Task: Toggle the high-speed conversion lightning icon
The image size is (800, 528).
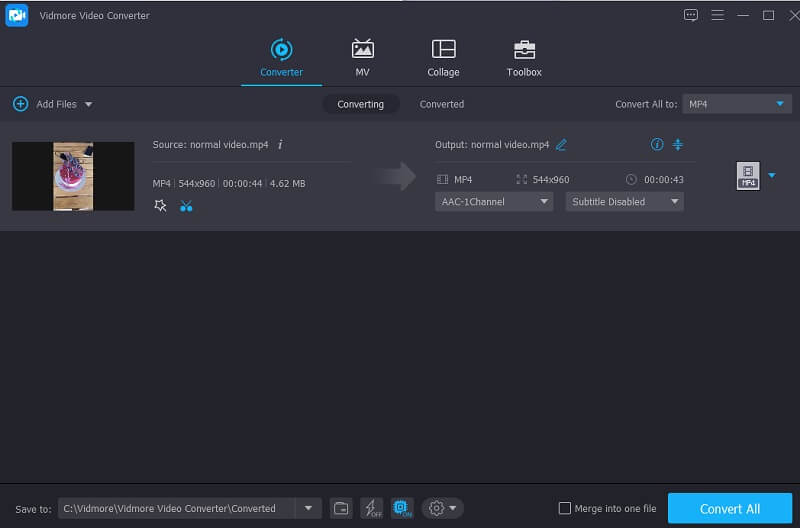Action: (371, 508)
